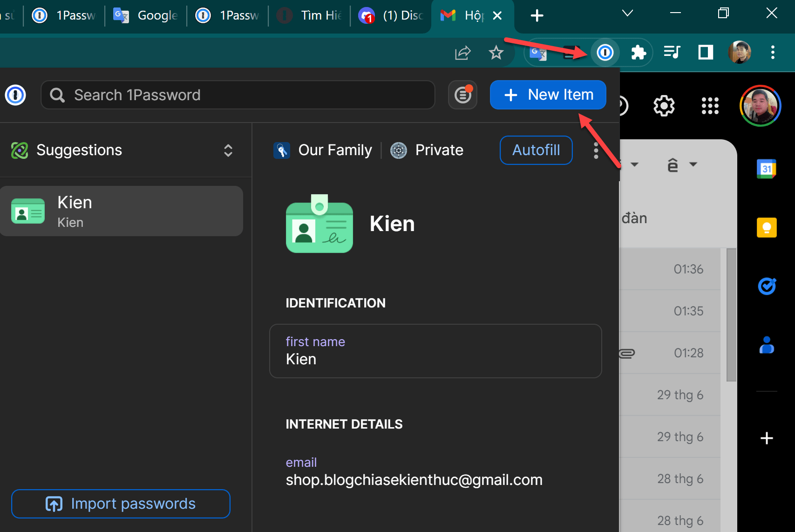Open the email received at 01:35
Image resolution: width=795 pixels, height=532 pixels.
coord(671,311)
